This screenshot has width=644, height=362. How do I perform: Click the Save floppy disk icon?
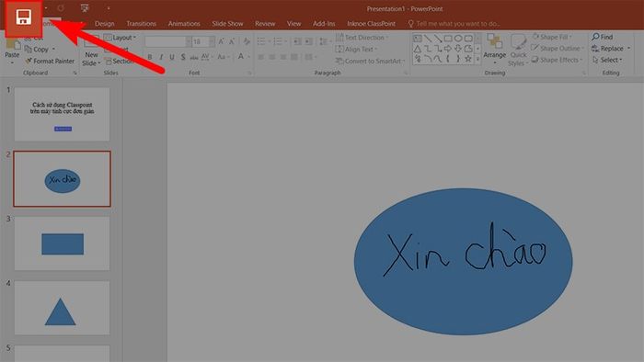[x=23, y=17]
